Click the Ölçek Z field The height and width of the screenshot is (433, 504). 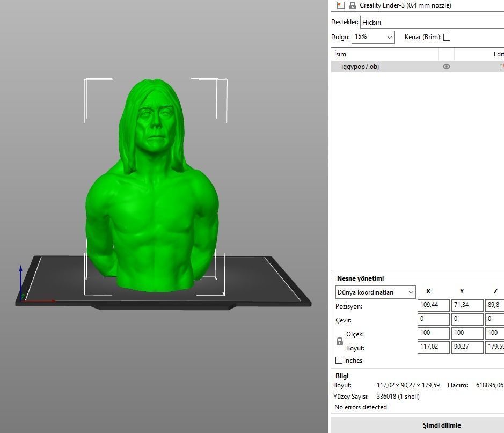point(494,333)
